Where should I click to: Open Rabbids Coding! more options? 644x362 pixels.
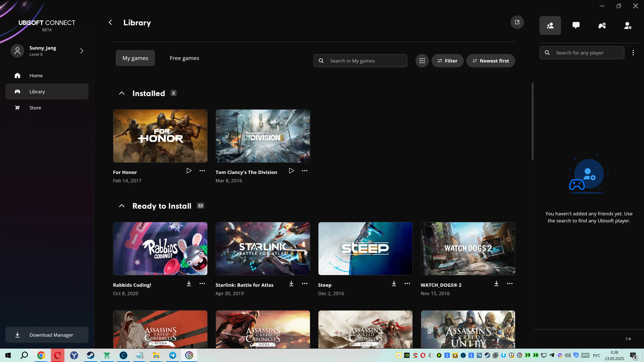pos(202,283)
